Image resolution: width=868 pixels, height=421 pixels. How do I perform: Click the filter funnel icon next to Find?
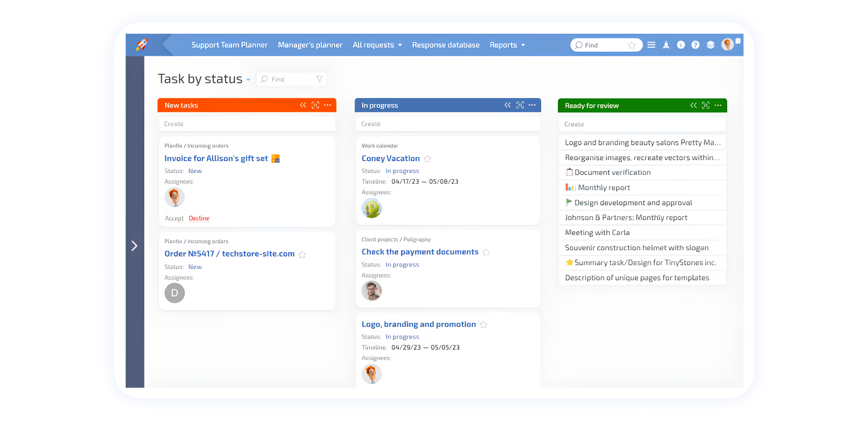[319, 79]
